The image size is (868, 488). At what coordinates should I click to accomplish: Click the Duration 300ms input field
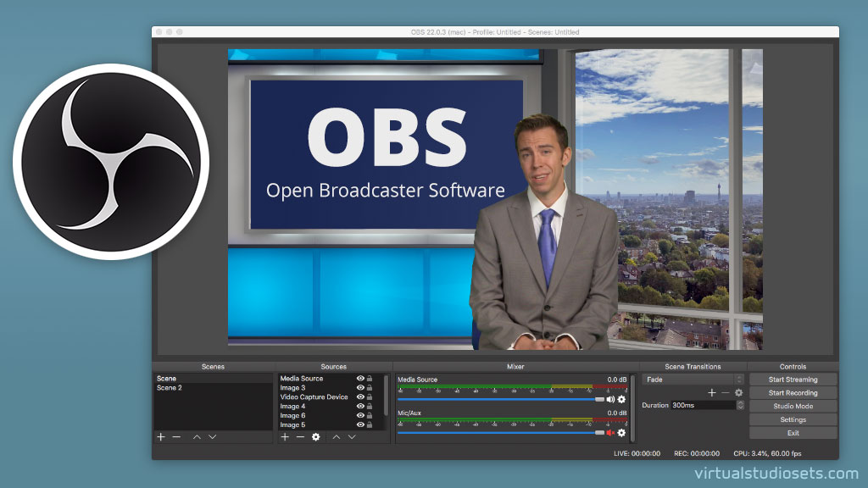click(703, 405)
